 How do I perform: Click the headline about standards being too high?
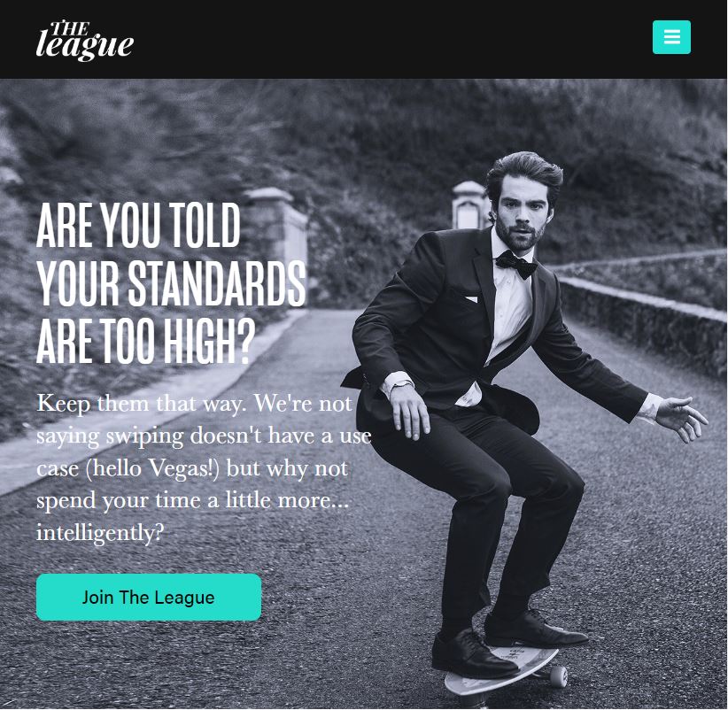(171, 282)
